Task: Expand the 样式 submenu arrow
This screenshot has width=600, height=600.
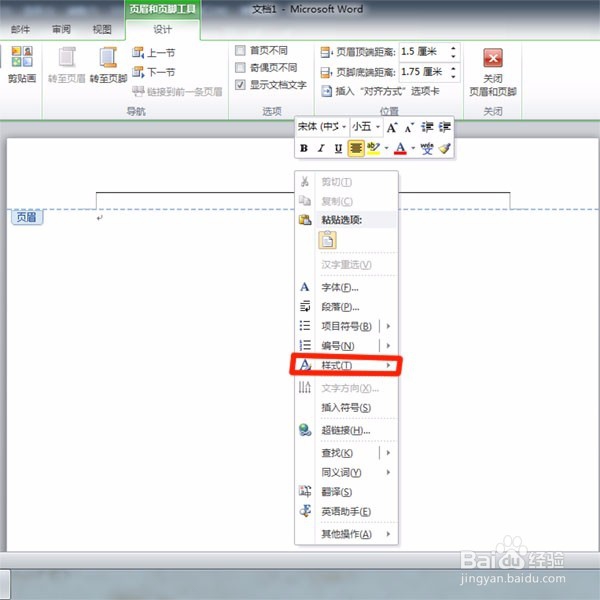Action: [x=388, y=365]
